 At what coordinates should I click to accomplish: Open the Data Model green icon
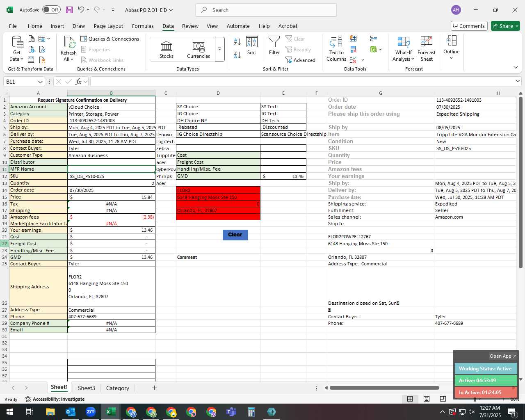tap(373, 50)
